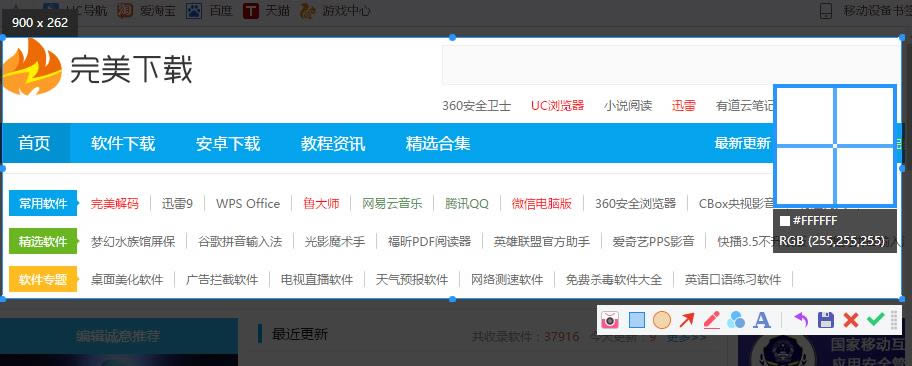Image resolution: width=912 pixels, height=366 pixels.
Task: Open the 网络测速软件 topic link
Action: click(x=507, y=280)
